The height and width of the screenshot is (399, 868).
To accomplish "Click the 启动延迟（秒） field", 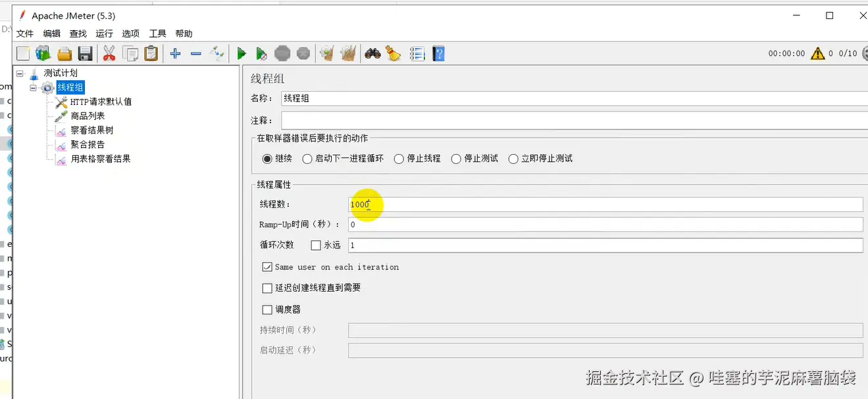I will (605, 350).
